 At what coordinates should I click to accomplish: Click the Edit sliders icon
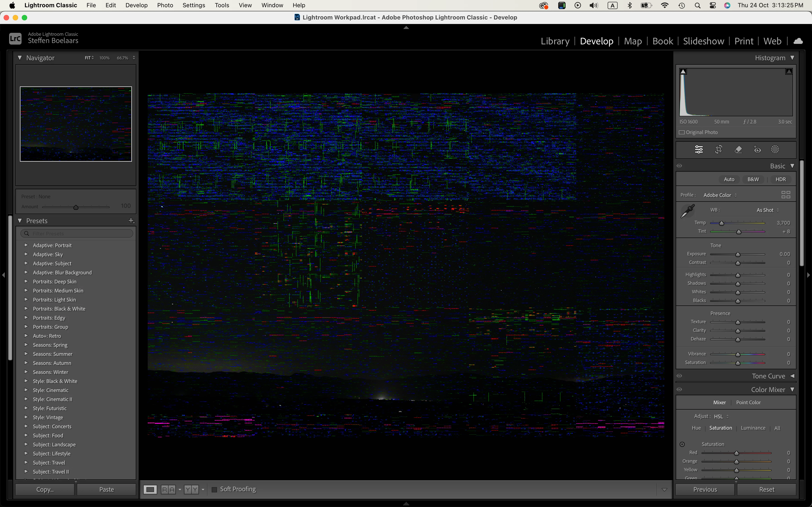pos(699,150)
